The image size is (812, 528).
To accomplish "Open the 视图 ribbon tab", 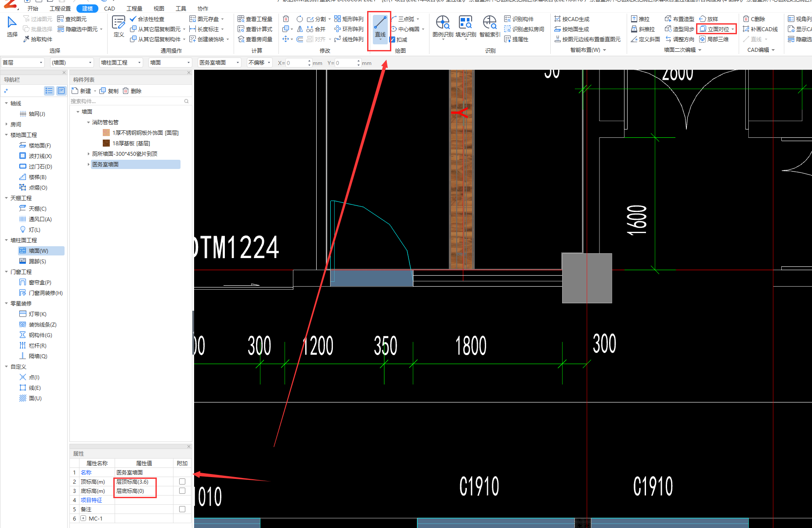I will (x=159, y=8).
